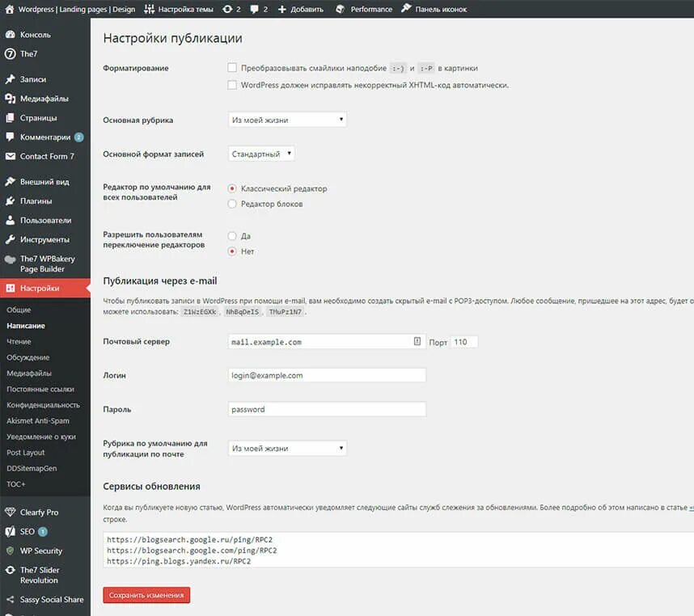694x616 pixels.
Task: Enable converting smileys to pictures checkbox
Action: tap(232, 68)
